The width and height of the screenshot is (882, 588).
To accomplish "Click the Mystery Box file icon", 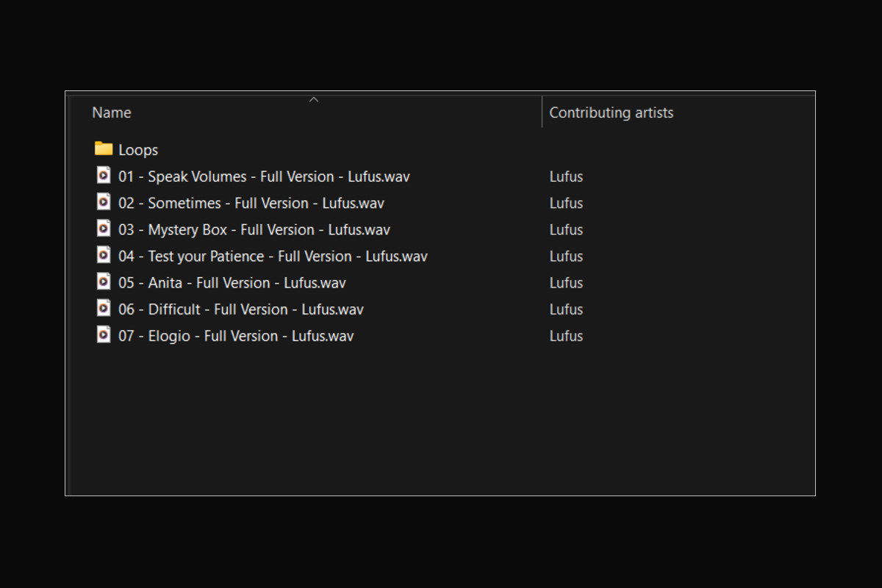I will (104, 229).
